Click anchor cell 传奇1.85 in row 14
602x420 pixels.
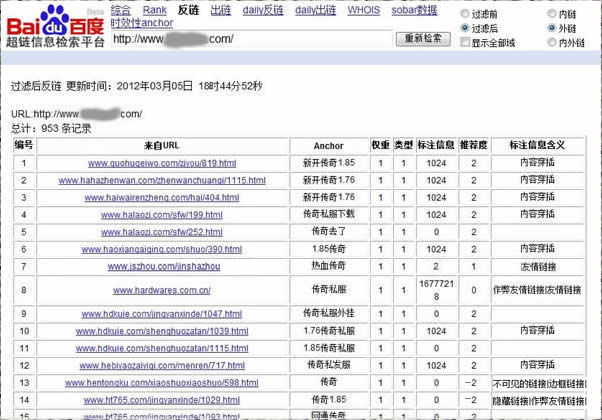pyautogui.click(x=329, y=400)
